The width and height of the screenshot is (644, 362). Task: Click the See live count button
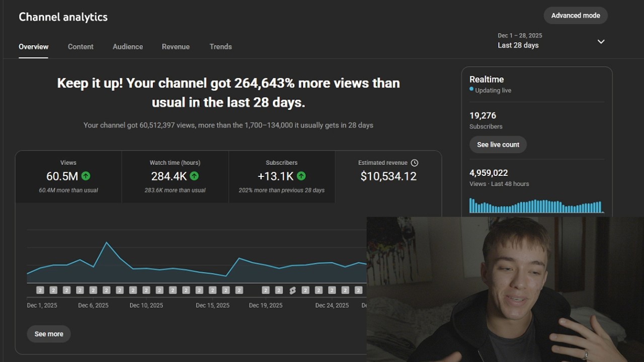click(498, 144)
